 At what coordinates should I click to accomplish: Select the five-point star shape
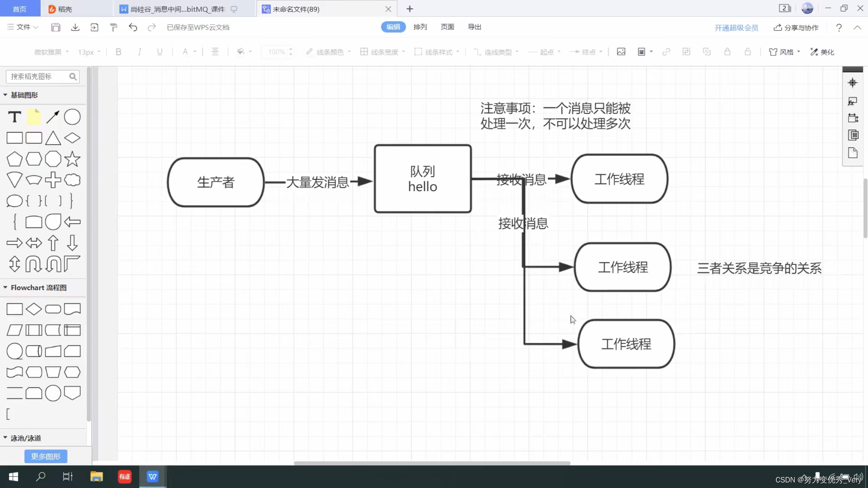point(72,159)
